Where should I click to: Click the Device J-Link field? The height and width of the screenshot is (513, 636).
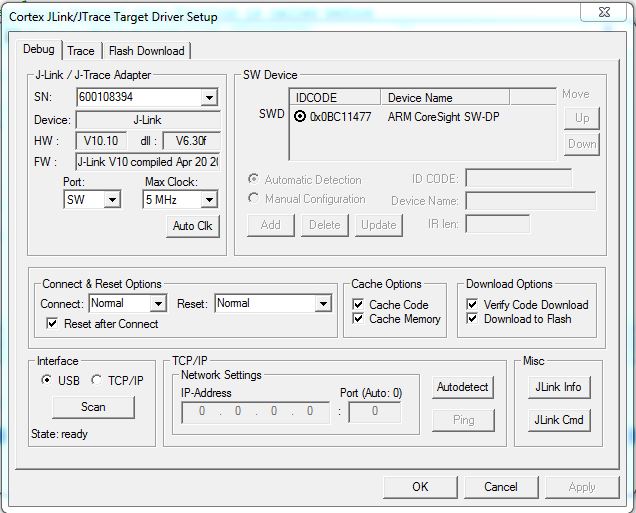[x=148, y=120]
